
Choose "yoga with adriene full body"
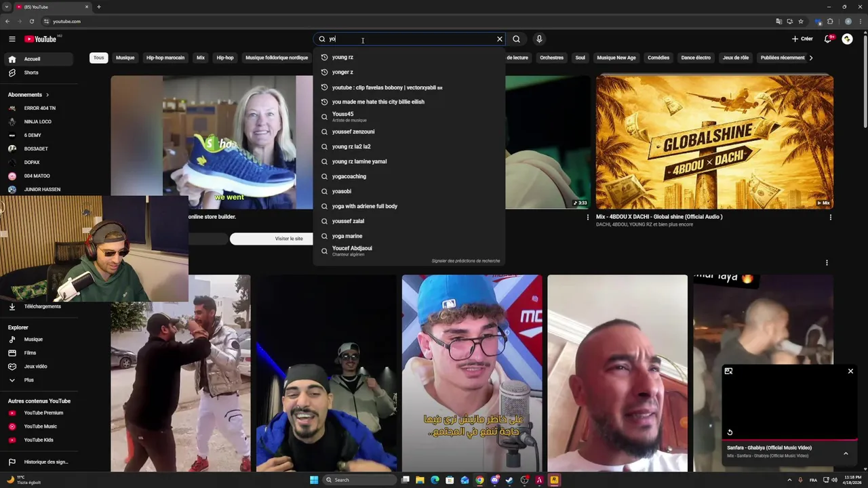point(409,206)
